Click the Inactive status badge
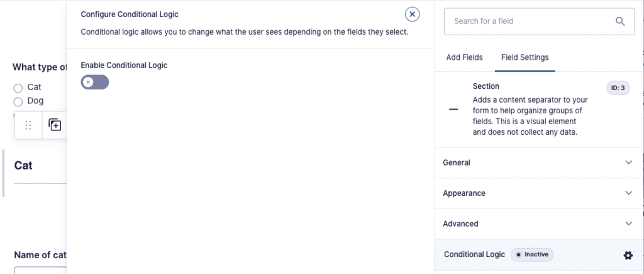Viewport: 644px width, 274px height. click(x=532, y=254)
